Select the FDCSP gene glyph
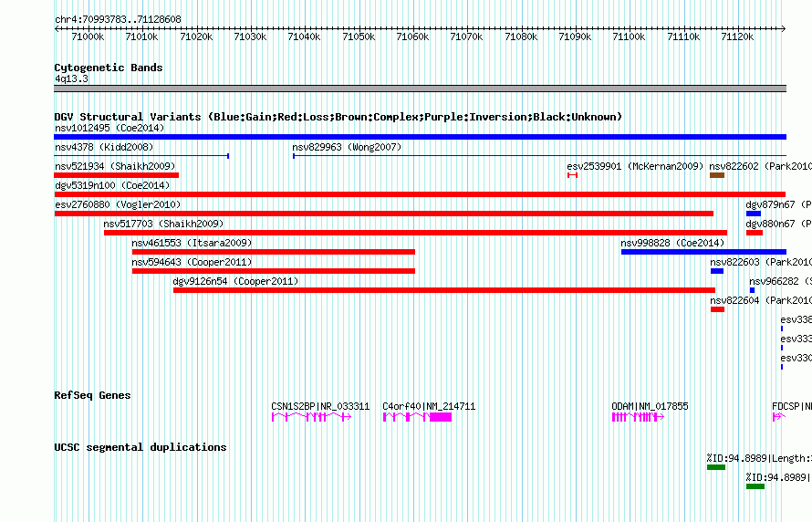The image size is (812, 522). tap(779, 417)
